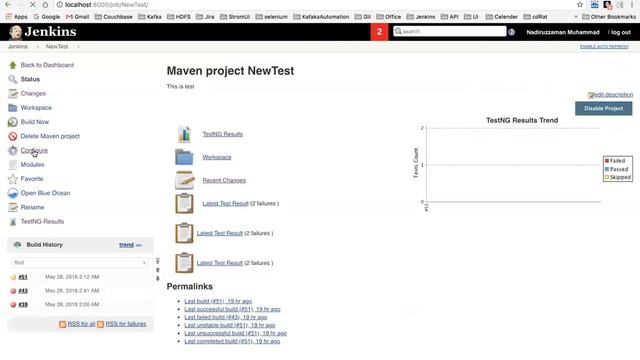Click the edit description link
Viewport: 640px width, 360px height.
point(613,94)
